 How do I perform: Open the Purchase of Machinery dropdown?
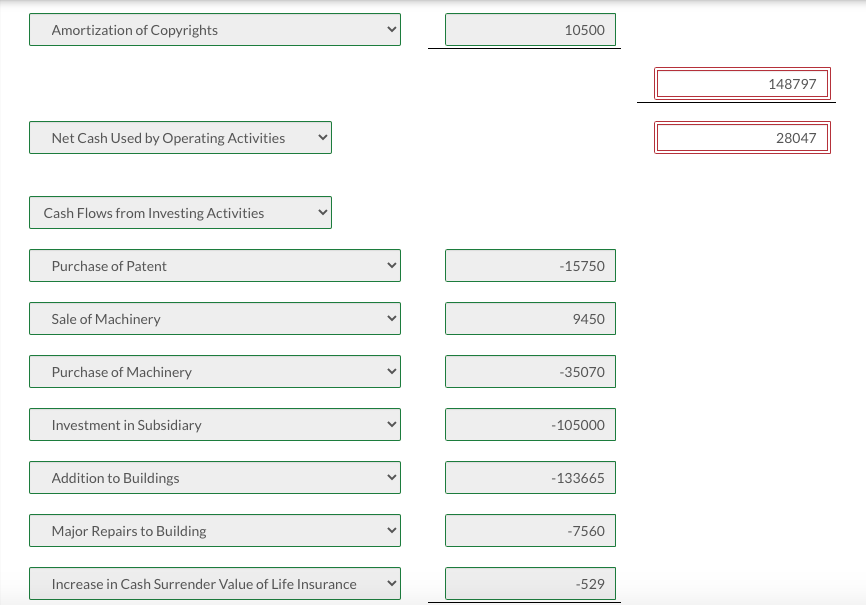click(x=215, y=372)
